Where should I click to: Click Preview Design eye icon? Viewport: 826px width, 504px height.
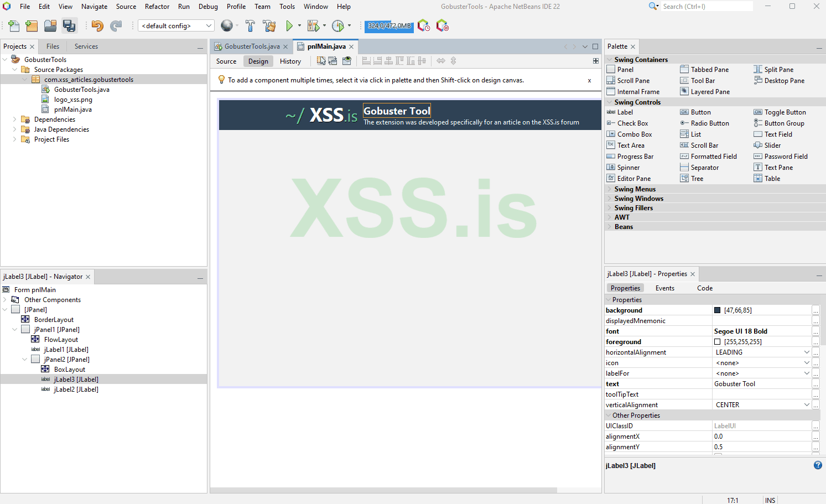[x=347, y=61]
